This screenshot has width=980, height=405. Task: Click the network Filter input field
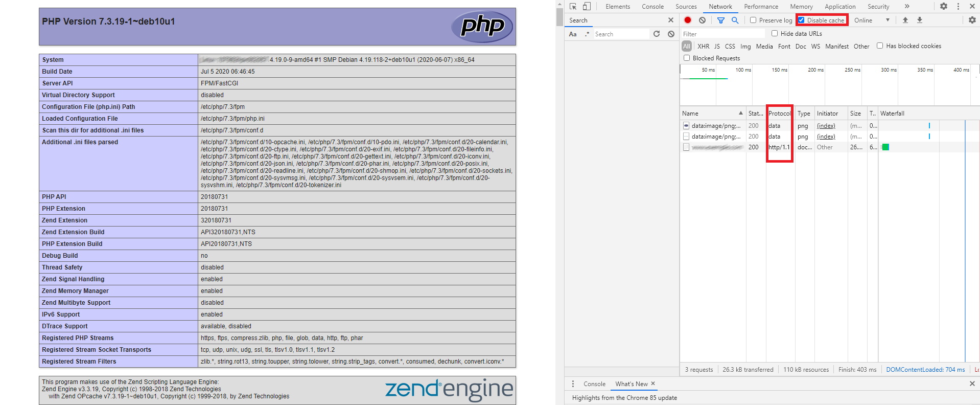(723, 34)
